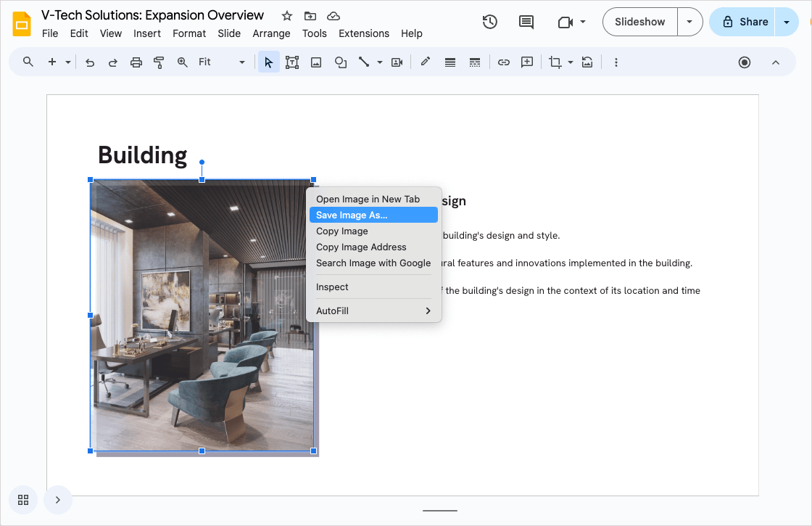Click the Insert image toolbar icon

pyautogui.click(x=316, y=62)
